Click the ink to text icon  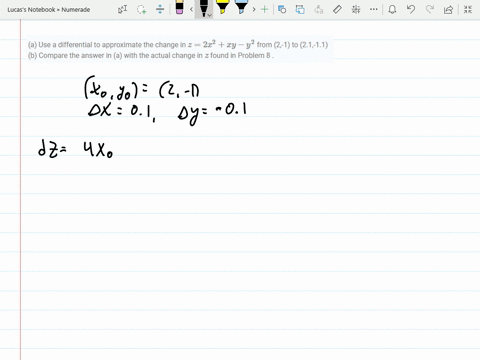pos(319,9)
